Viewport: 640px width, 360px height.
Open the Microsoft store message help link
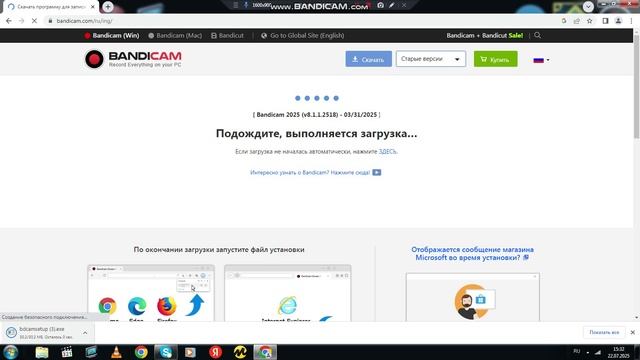pyautogui.click(x=472, y=253)
